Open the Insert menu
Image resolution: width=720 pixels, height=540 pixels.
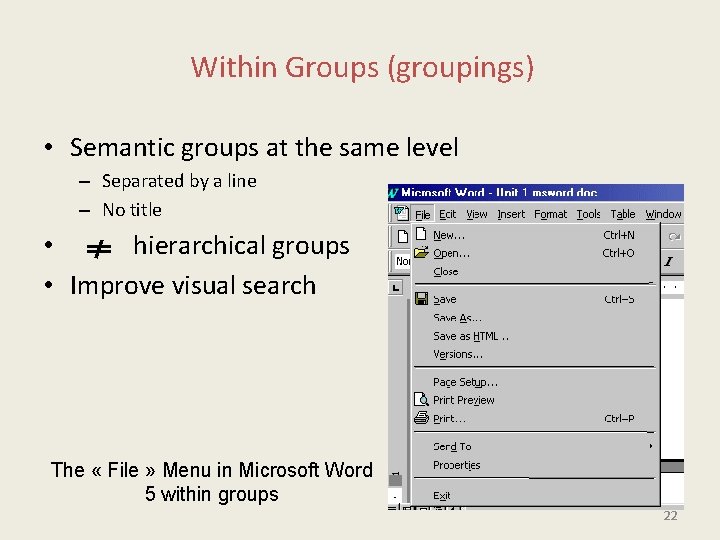point(511,214)
